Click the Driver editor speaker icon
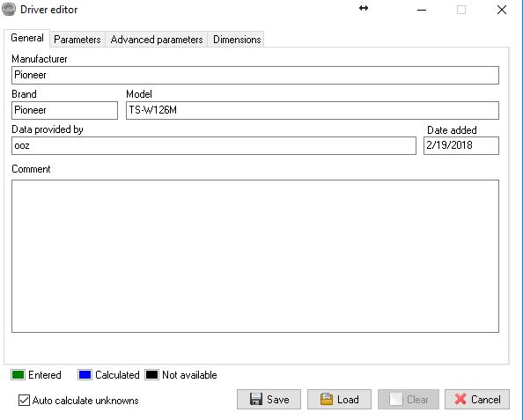 [9, 10]
